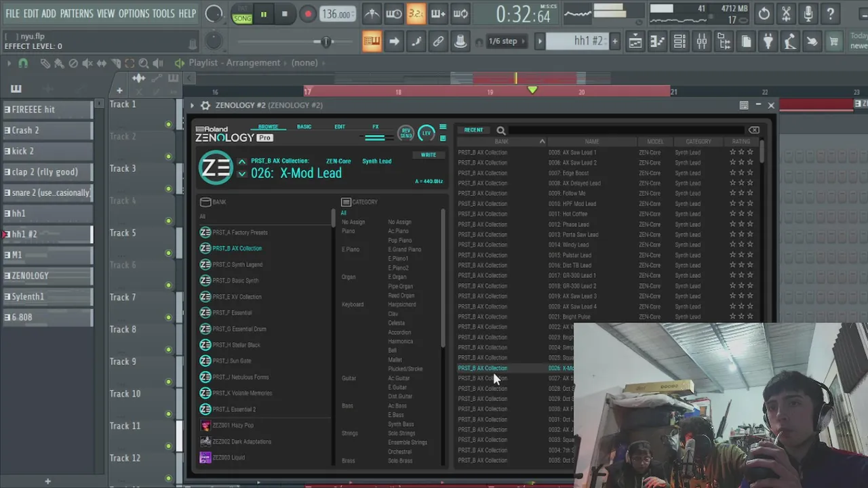The height and width of the screenshot is (488, 868).
Task: Open the OPTIONS menu
Action: tap(134, 14)
